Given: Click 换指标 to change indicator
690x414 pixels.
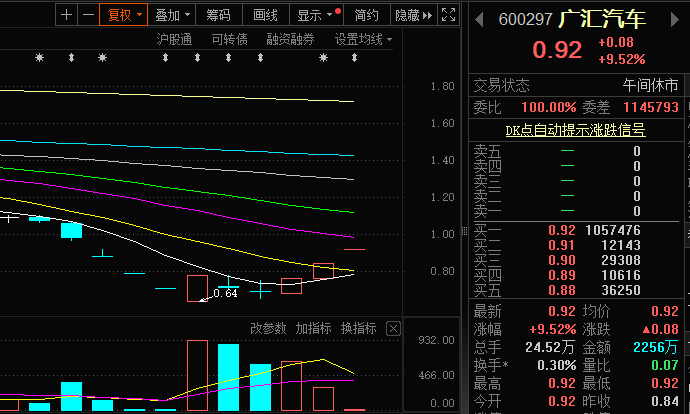Looking at the screenshot, I should [x=359, y=328].
